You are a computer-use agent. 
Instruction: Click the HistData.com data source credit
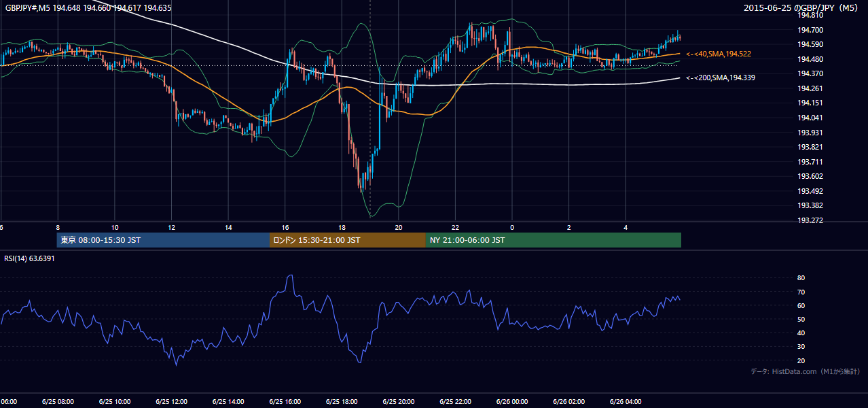pyautogui.click(x=805, y=371)
